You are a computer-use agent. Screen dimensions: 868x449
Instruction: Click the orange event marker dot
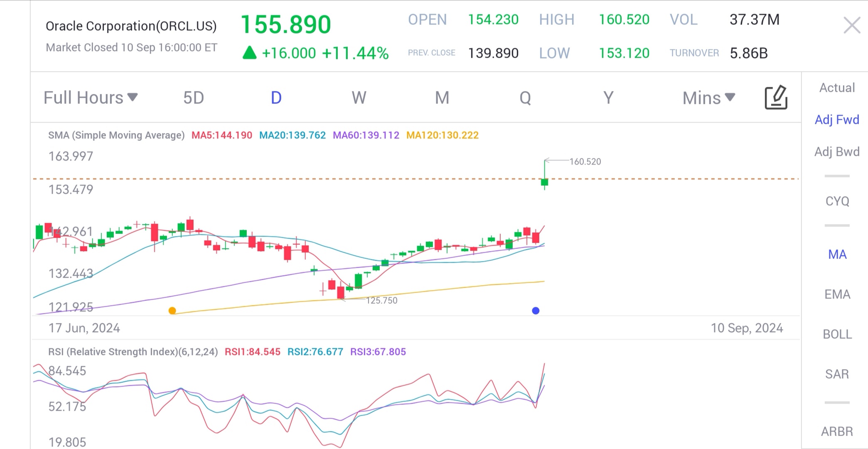click(172, 311)
